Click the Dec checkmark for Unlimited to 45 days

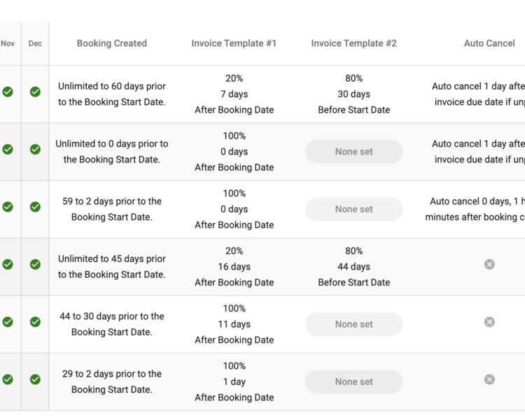pyautogui.click(x=35, y=265)
